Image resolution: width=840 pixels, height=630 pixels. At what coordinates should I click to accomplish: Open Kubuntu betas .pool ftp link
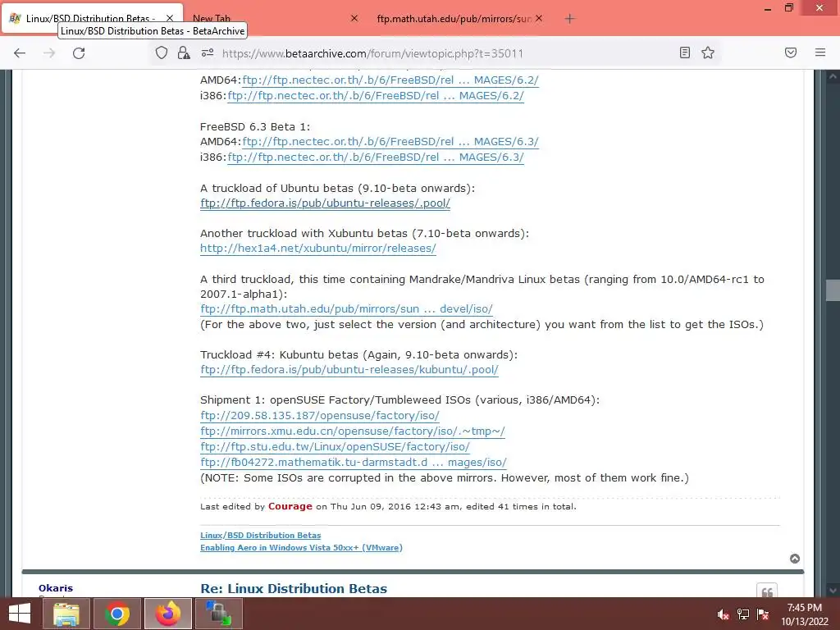[x=349, y=370]
